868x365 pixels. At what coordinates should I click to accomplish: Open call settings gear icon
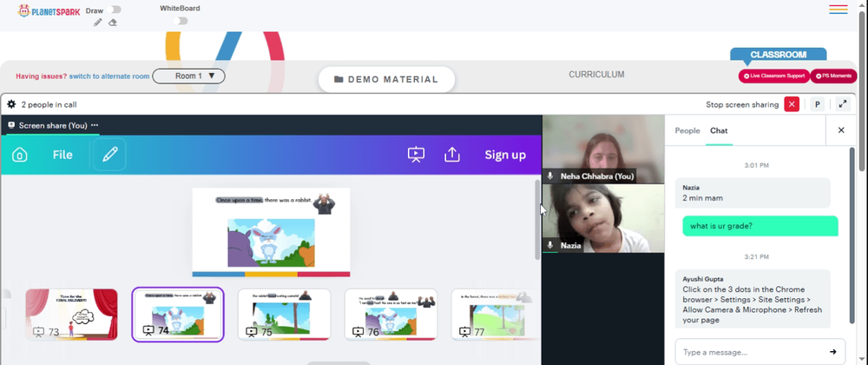(x=11, y=104)
